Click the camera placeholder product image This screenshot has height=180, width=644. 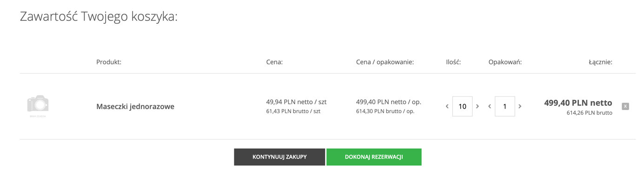point(38,106)
